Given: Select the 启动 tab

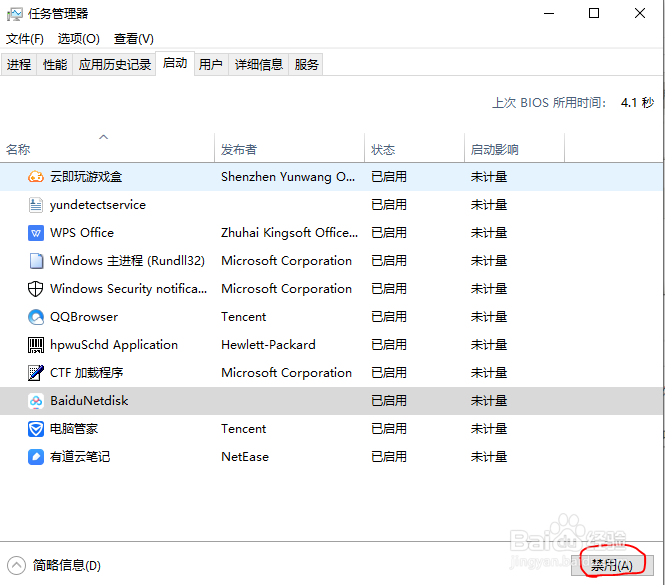Looking at the screenshot, I should point(175,63).
